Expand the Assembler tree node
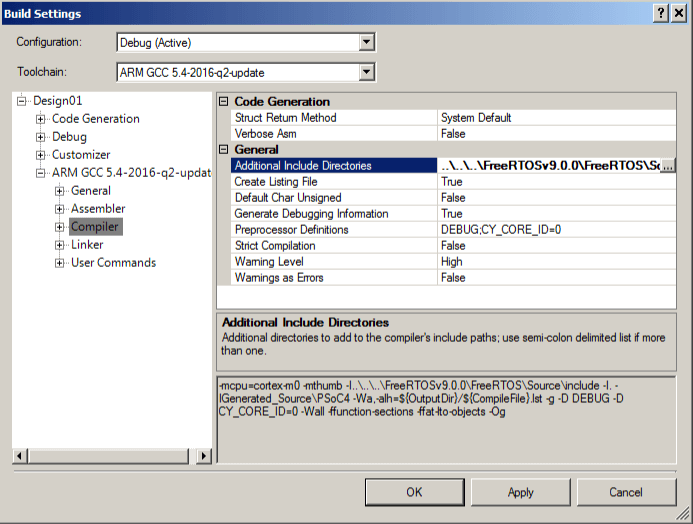Viewport: 693px width, 524px height. (60, 209)
